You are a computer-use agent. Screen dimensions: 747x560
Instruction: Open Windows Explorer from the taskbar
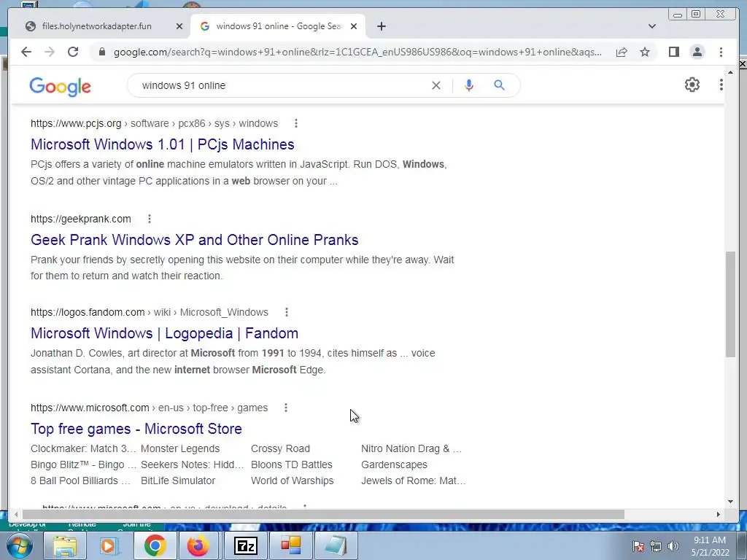point(65,545)
